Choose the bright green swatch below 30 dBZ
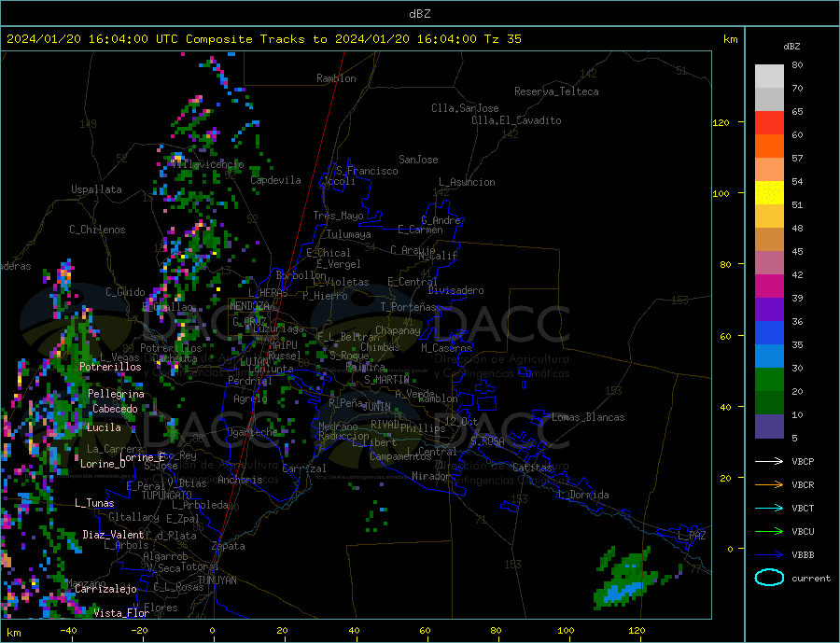The image size is (840, 643). [769, 380]
